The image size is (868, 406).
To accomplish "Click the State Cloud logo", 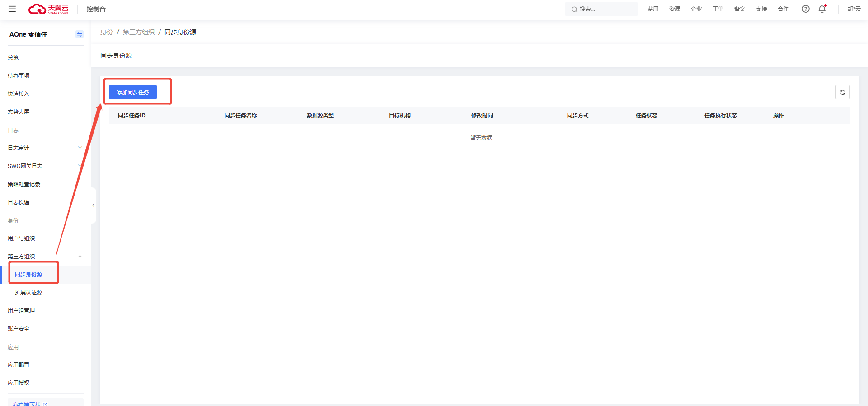I will (49, 9).
